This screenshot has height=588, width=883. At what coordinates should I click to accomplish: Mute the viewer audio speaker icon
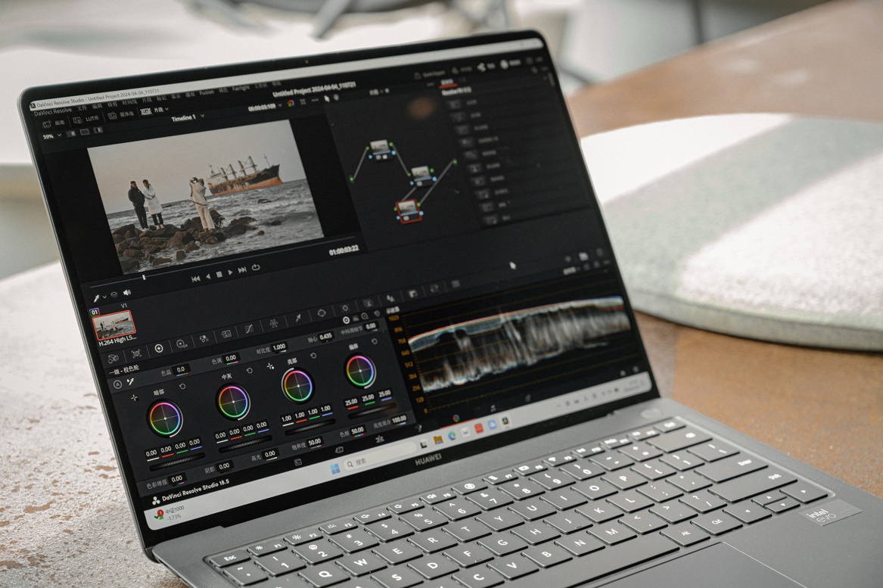(126, 292)
